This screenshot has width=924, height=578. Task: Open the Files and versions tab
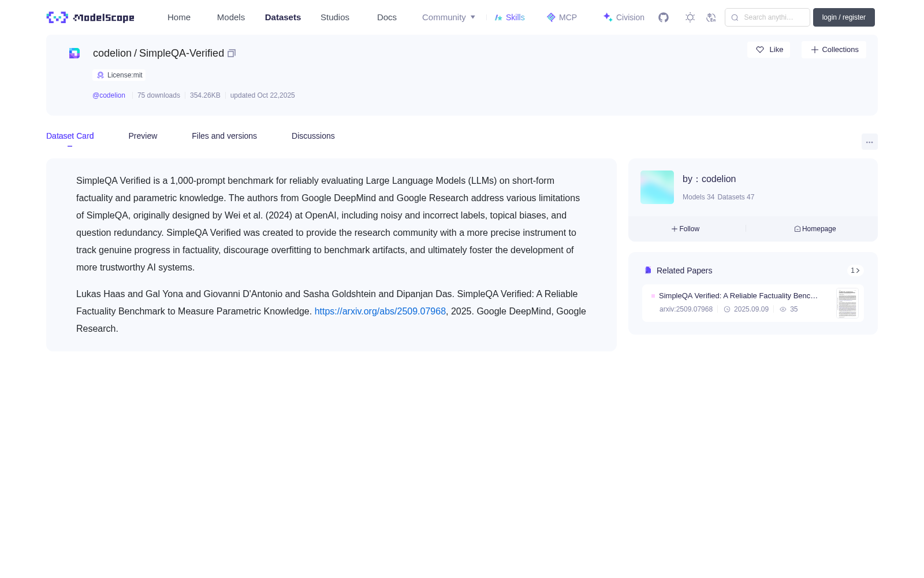pyautogui.click(x=224, y=136)
